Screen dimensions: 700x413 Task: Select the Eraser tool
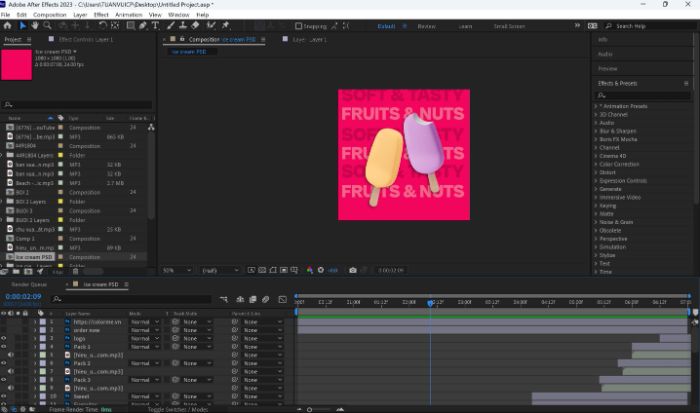195,26
